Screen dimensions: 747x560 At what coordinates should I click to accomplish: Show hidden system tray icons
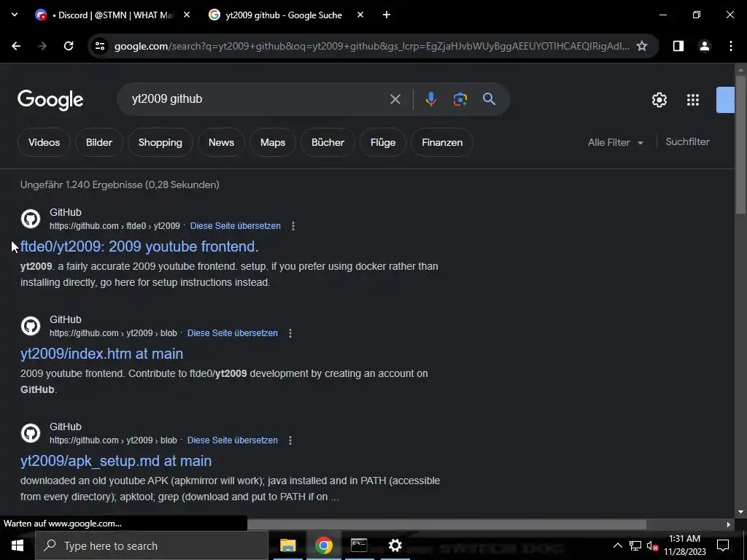(x=617, y=545)
